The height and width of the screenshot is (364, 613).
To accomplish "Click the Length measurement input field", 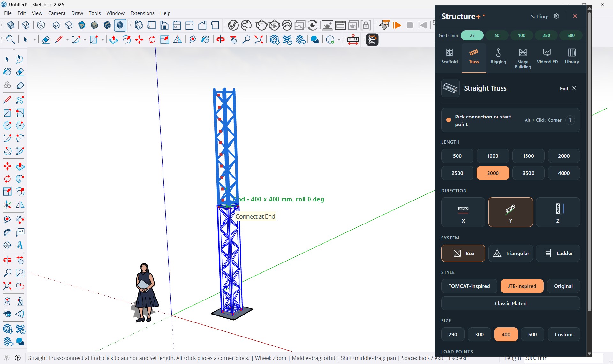I will [563, 358].
